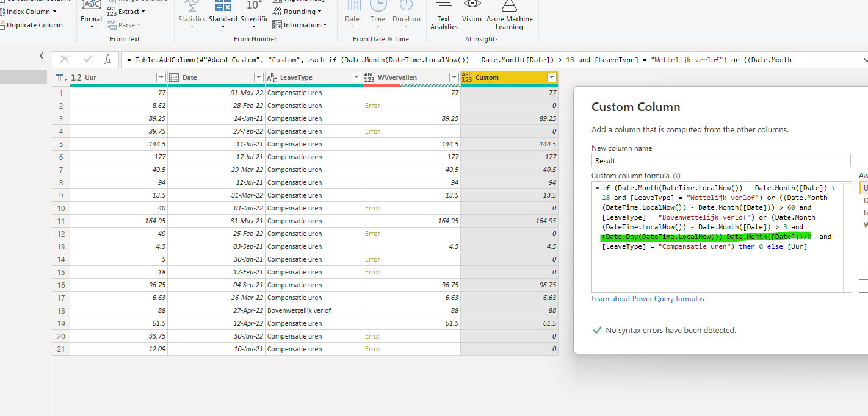Screen dimensions: 868x416
Task: Change the data type icon of Uur column
Action: tap(76, 77)
